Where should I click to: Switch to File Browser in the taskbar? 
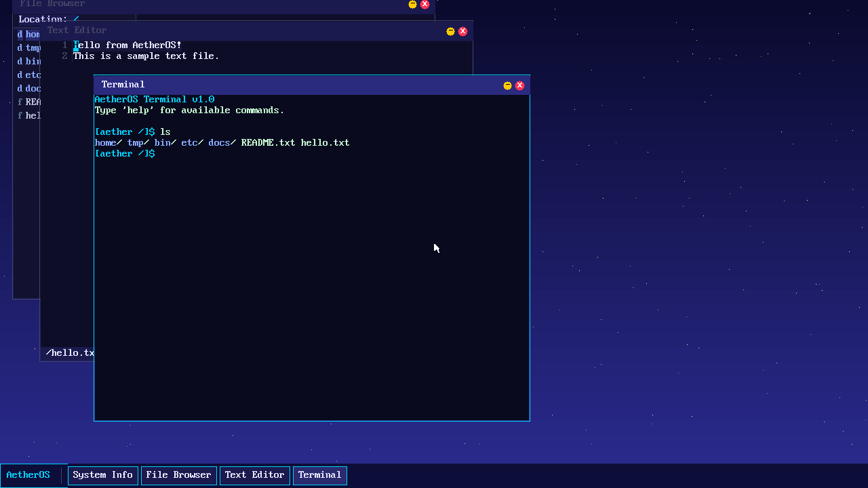pos(179,475)
